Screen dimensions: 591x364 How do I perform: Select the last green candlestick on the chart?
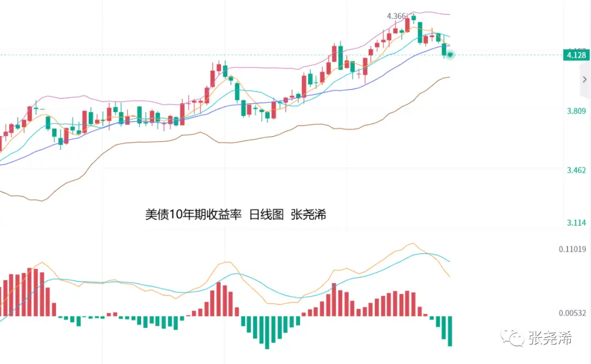pos(444,50)
